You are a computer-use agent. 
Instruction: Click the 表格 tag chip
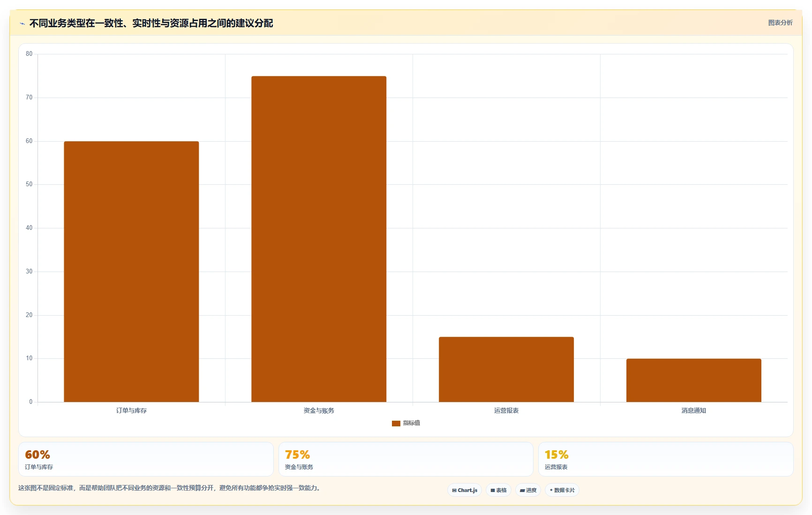498,490
